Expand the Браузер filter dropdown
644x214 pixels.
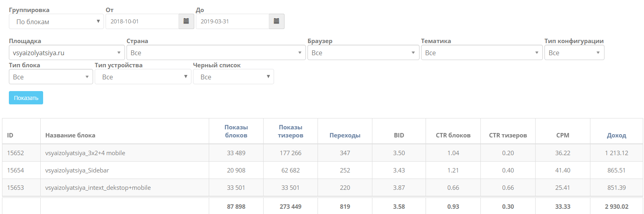pyautogui.click(x=363, y=53)
